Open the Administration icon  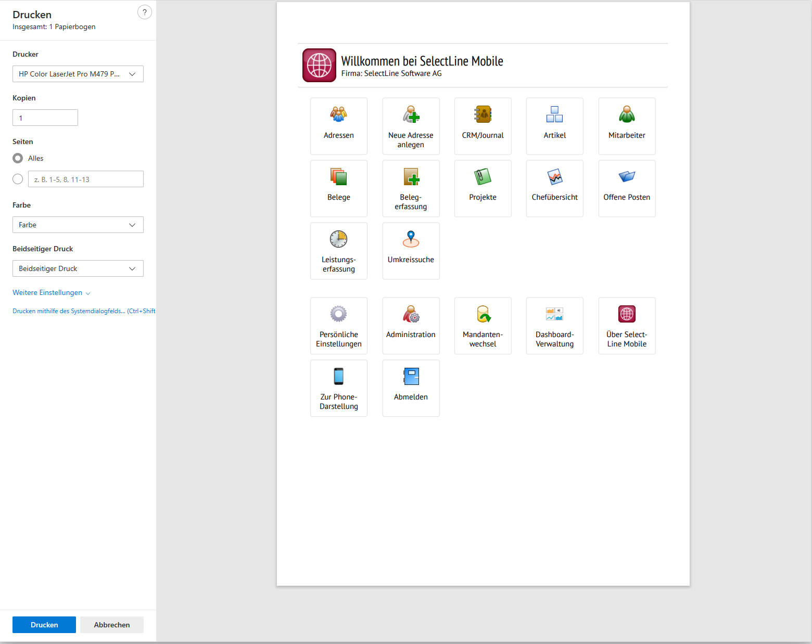click(411, 314)
